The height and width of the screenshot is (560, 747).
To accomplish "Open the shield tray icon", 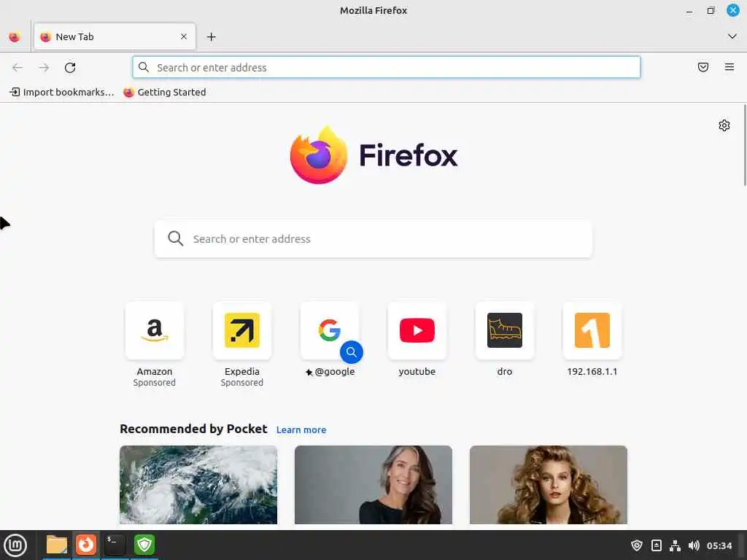I will coord(637,545).
